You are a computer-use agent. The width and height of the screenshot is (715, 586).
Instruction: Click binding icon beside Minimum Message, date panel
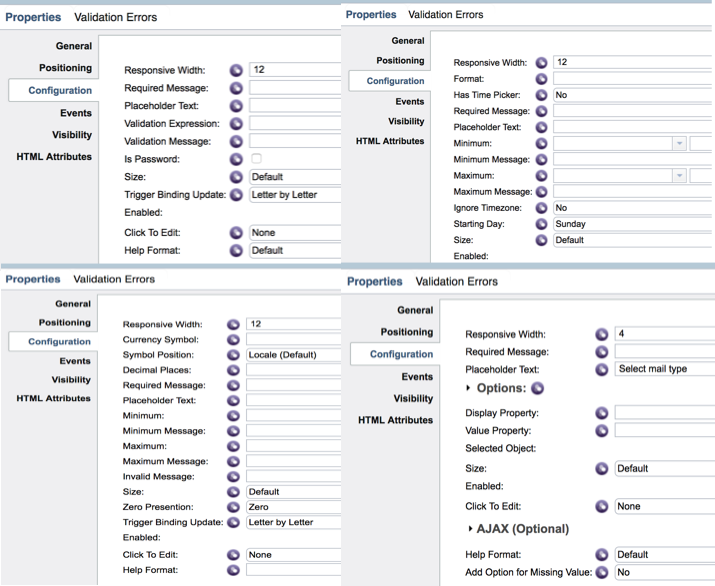[541, 160]
